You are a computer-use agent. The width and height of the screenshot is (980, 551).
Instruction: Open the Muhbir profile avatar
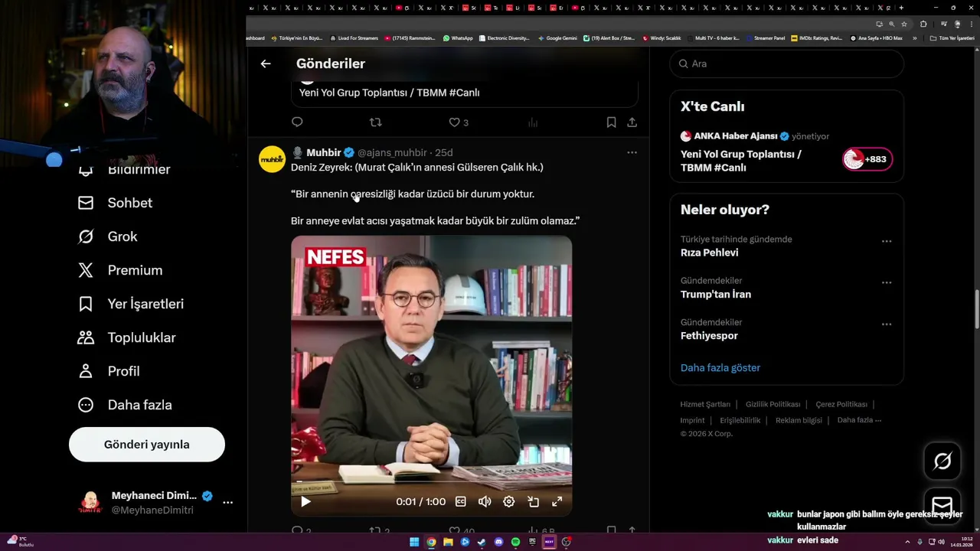[x=272, y=159]
